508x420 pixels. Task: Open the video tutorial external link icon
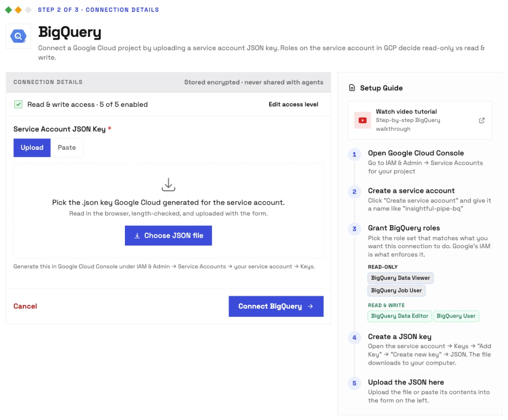pos(482,120)
